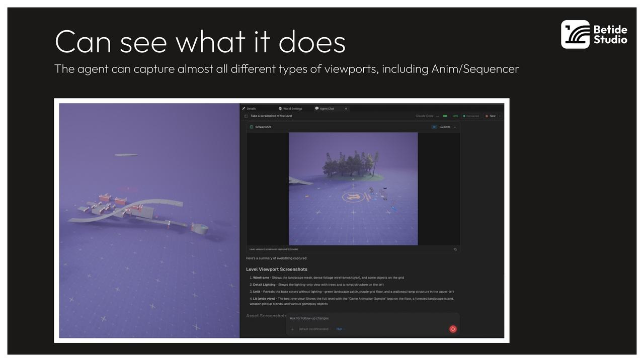The width and height of the screenshot is (644, 362).
Task: Toggle the Connected status indicator
Action: [x=471, y=116]
